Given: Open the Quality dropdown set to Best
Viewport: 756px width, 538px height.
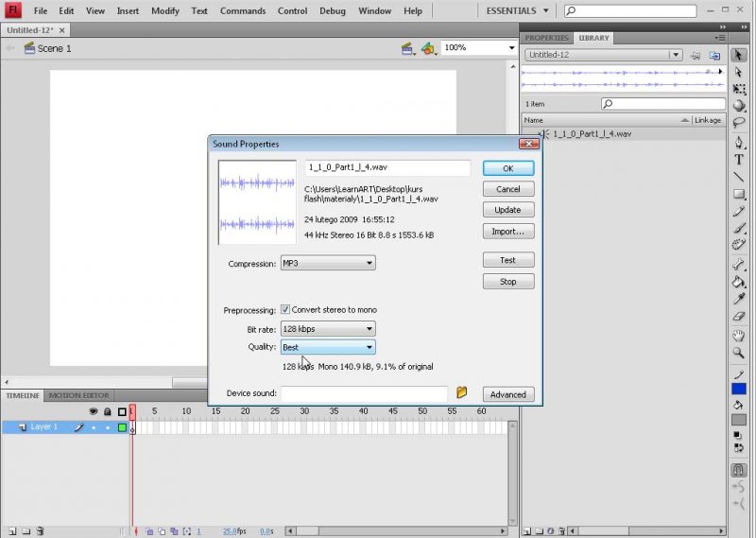Looking at the screenshot, I should tap(328, 347).
